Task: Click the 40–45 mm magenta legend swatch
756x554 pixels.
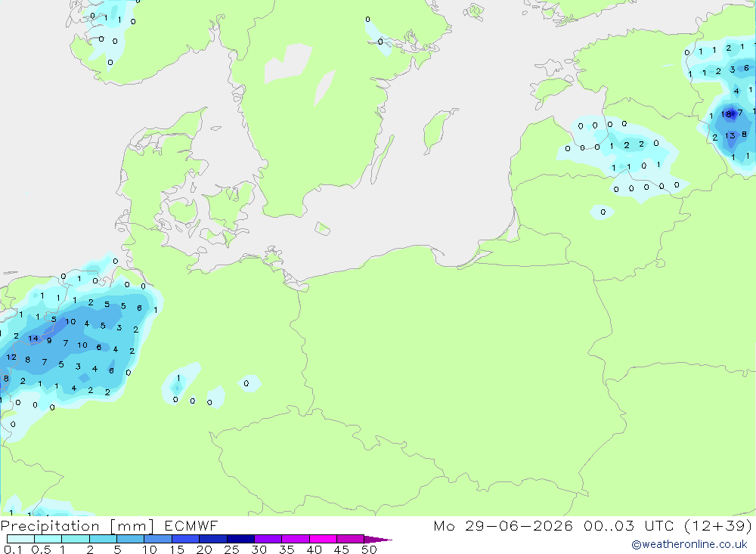Action: tap(323, 539)
